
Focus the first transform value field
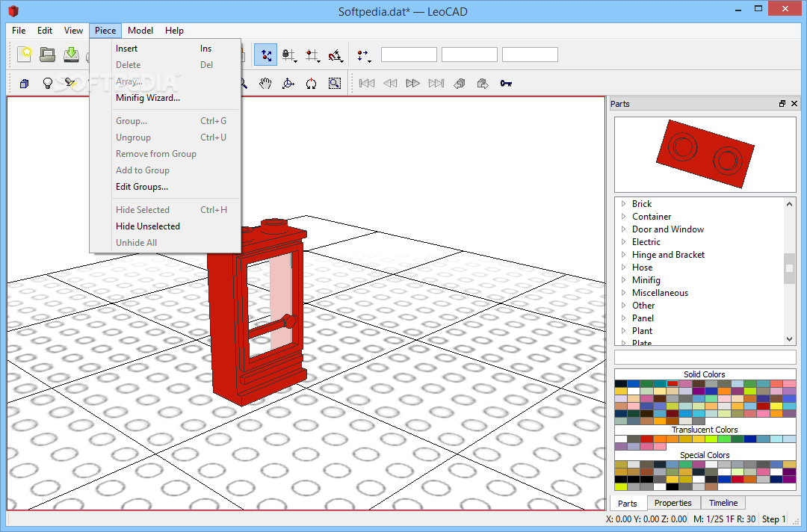coord(409,55)
